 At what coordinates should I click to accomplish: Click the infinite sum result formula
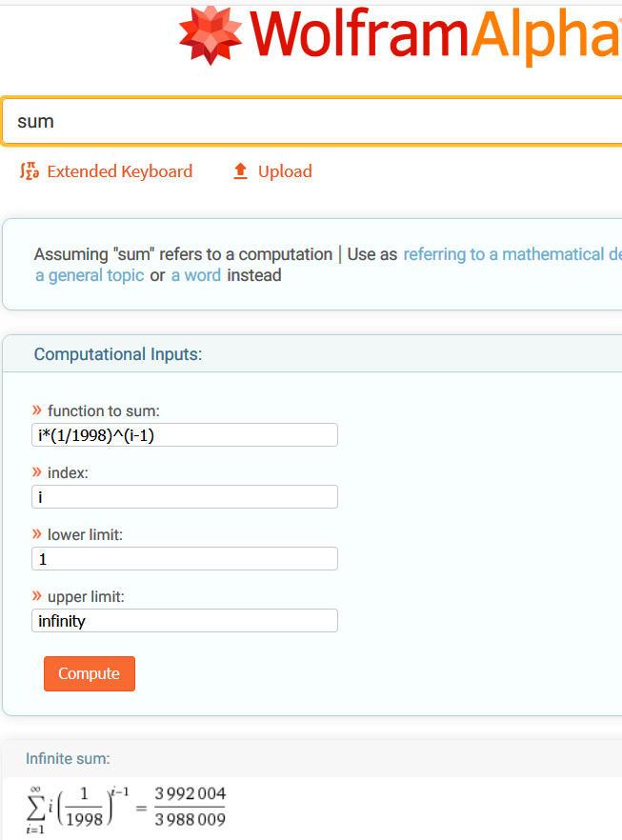127,806
